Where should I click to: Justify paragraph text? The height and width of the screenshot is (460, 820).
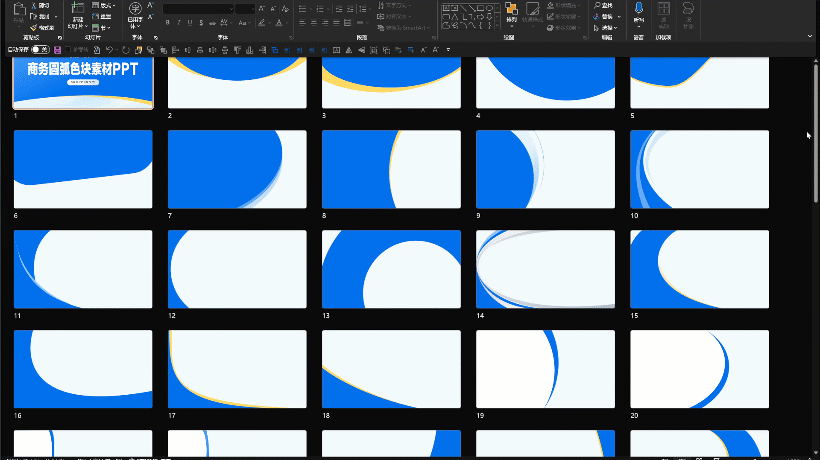click(336, 23)
